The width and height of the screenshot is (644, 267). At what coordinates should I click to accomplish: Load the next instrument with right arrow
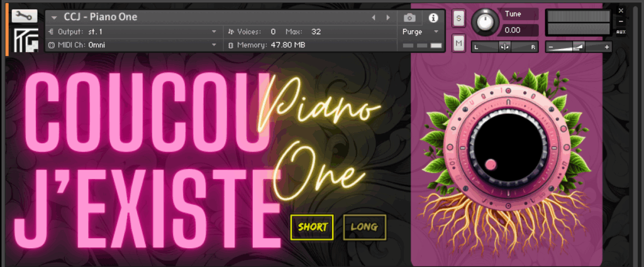[x=387, y=18]
